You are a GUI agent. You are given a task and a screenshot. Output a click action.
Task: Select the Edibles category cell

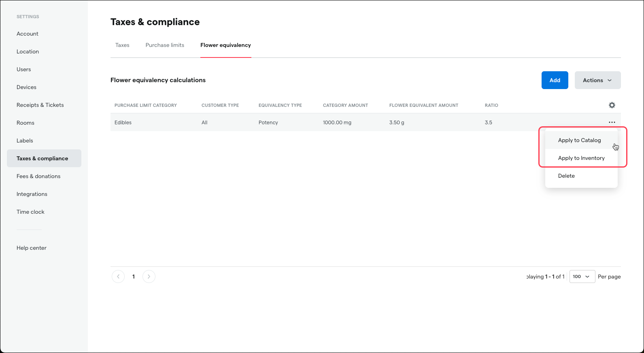[123, 122]
